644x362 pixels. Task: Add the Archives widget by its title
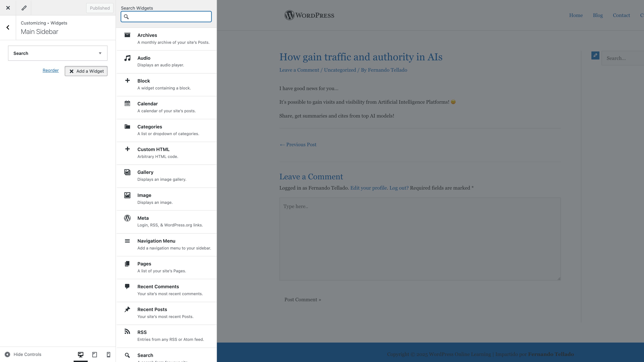tap(147, 35)
